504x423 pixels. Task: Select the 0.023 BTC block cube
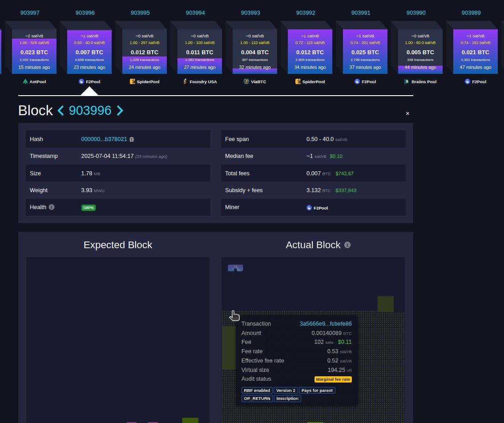coord(34,52)
